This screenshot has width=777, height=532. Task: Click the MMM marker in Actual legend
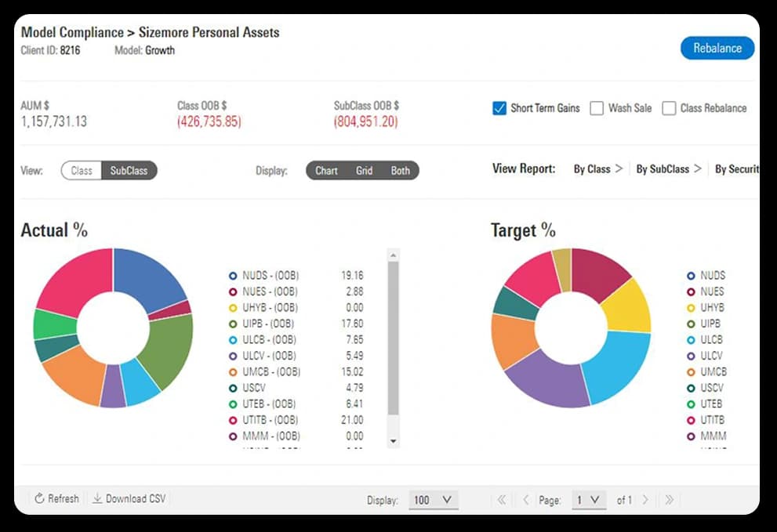click(x=233, y=436)
